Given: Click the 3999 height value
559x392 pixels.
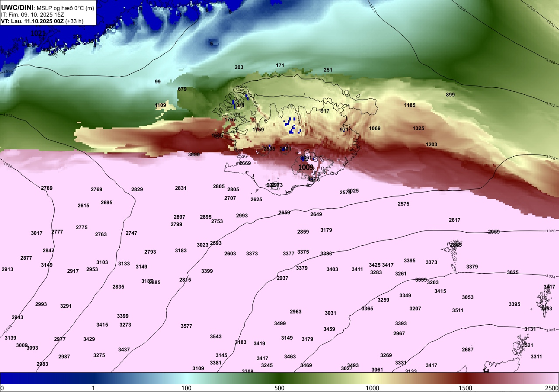Looking at the screenshot, I should click(x=194, y=155).
